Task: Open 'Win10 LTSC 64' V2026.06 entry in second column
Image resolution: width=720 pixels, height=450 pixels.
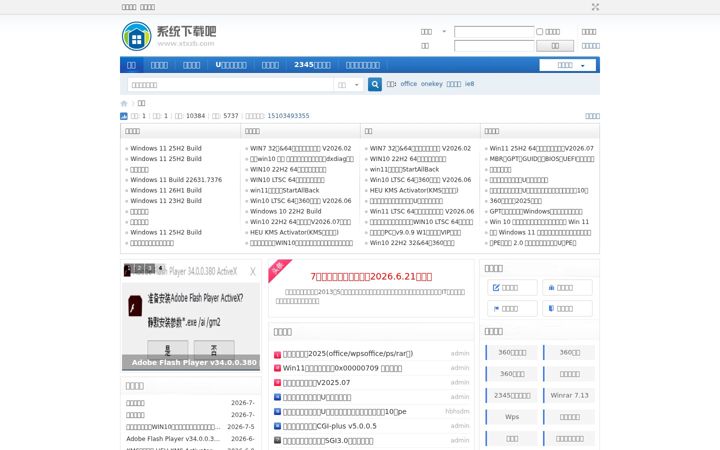Action: (x=301, y=201)
